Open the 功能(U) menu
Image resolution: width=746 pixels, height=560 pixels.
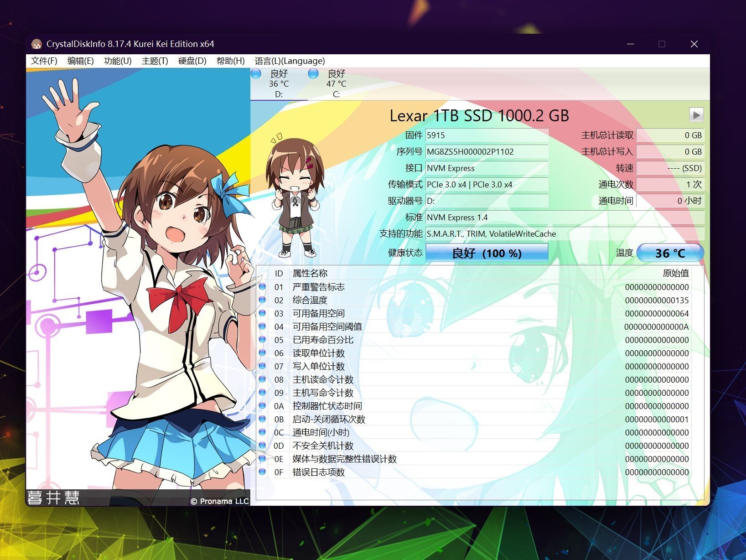click(118, 61)
